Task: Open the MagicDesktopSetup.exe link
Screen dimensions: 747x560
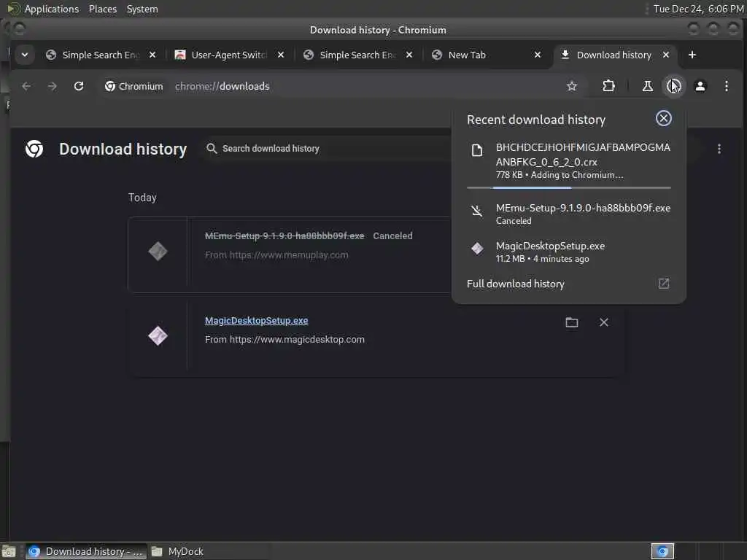Action: coord(256,321)
